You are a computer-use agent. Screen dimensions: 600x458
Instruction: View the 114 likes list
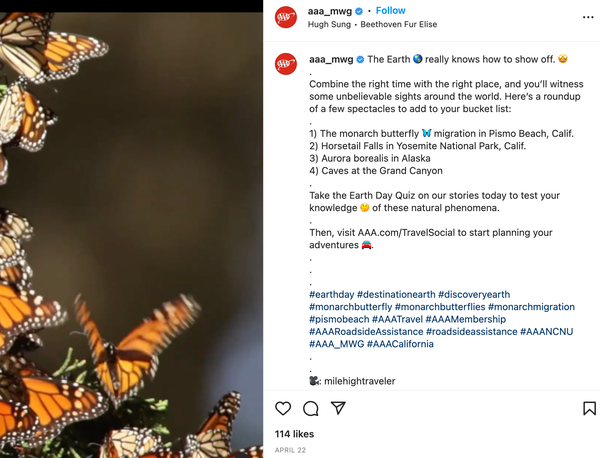tap(294, 434)
